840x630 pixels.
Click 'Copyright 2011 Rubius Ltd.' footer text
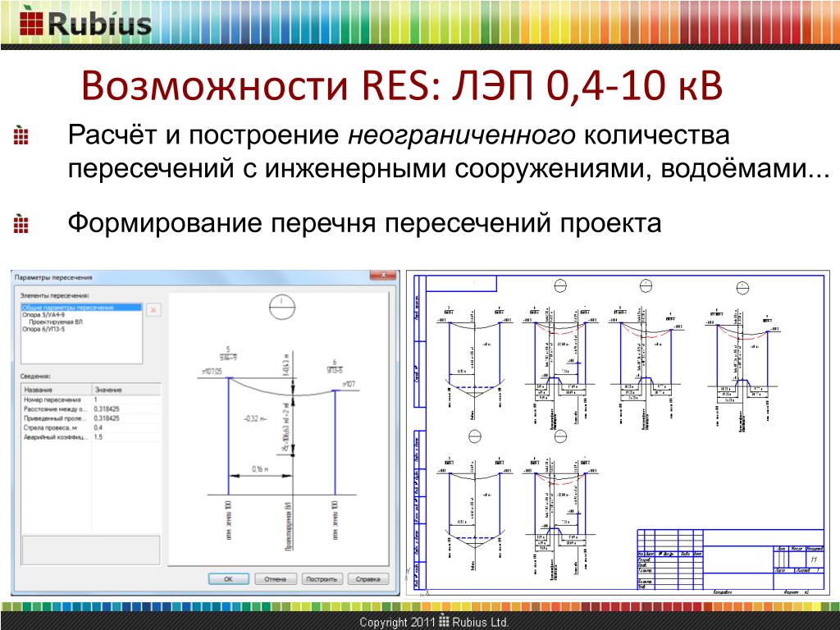click(433, 622)
